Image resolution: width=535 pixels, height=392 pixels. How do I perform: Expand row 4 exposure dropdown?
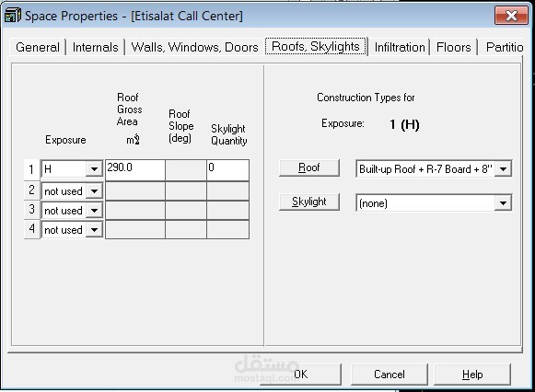(x=94, y=230)
